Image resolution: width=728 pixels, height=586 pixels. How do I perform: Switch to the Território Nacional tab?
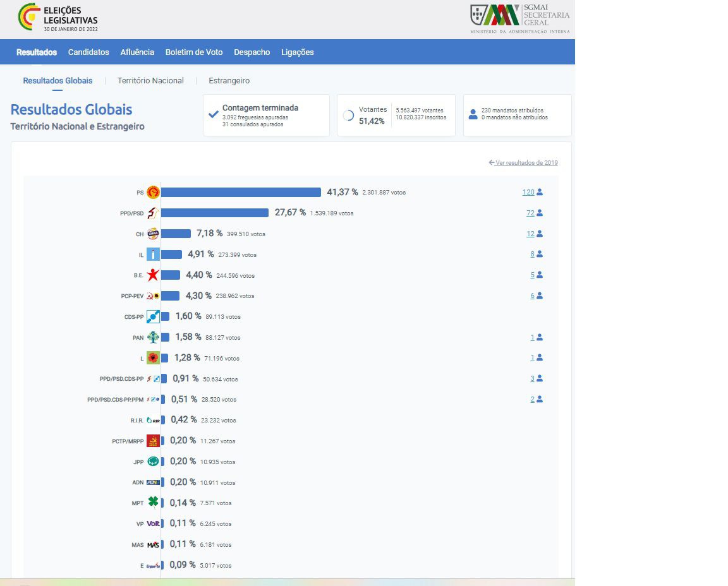click(x=150, y=81)
